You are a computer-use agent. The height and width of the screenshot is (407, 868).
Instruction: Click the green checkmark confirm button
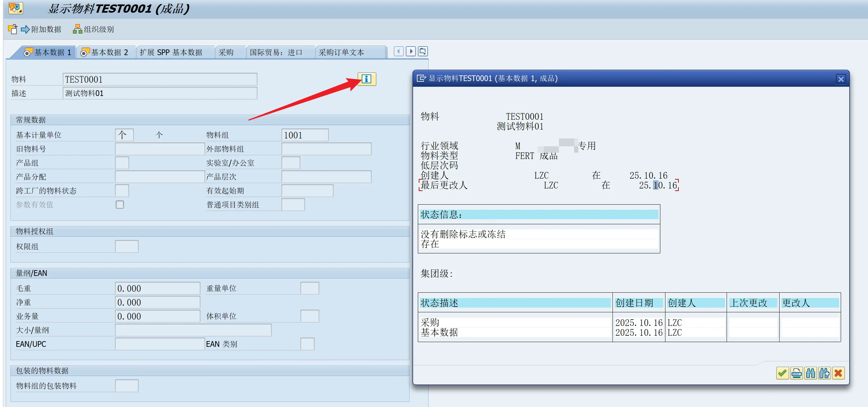[782, 373]
